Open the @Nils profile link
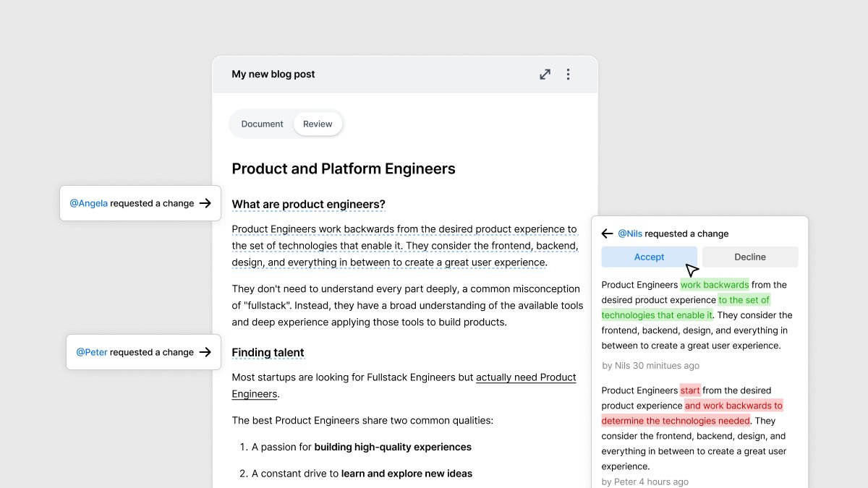Screen dimensions: 868x488 click(x=630, y=233)
